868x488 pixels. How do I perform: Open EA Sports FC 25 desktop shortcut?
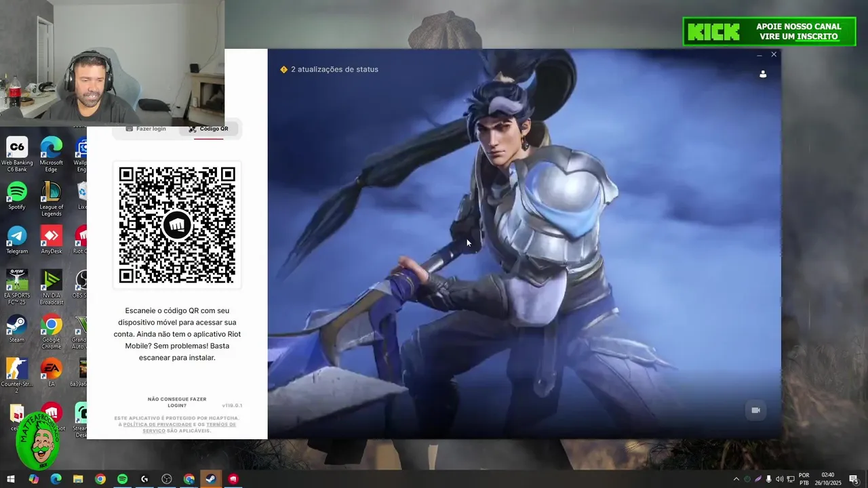coord(17,287)
